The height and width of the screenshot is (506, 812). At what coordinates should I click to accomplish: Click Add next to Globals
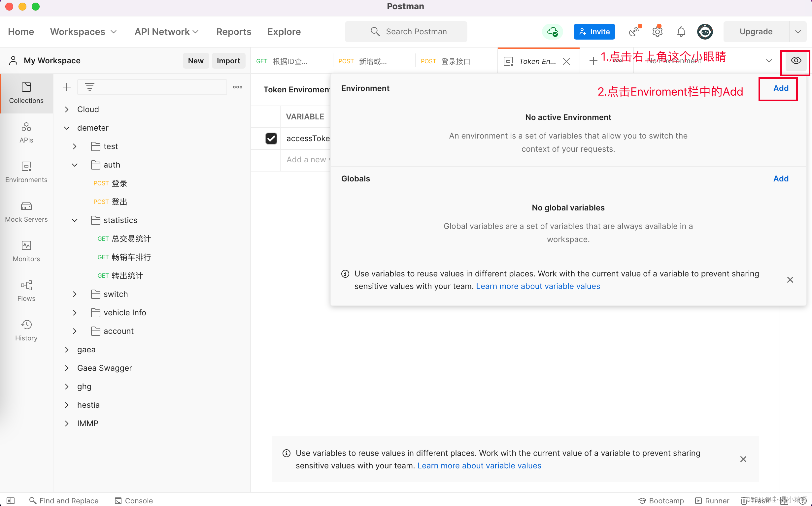[780, 178]
